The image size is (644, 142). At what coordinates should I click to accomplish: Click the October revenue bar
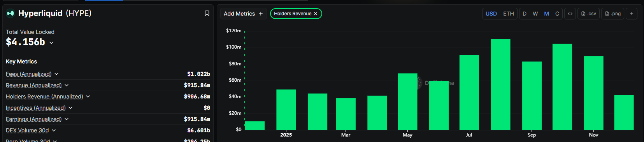pyautogui.click(x=562, y=87)
